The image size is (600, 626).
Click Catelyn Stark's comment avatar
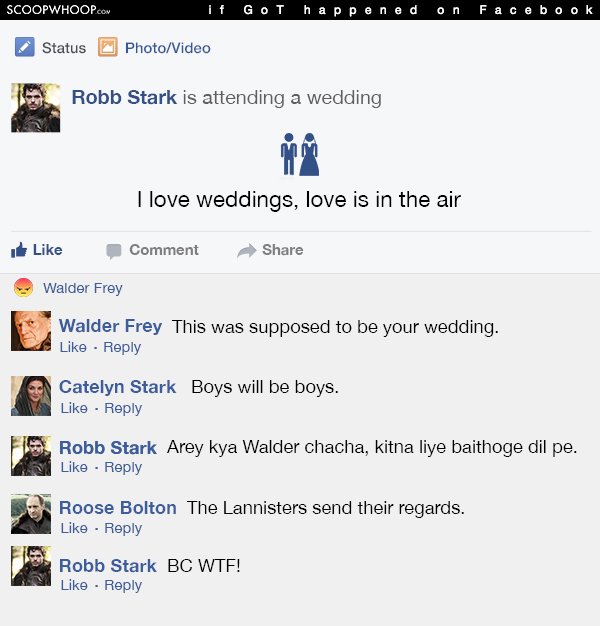point(31,396)
